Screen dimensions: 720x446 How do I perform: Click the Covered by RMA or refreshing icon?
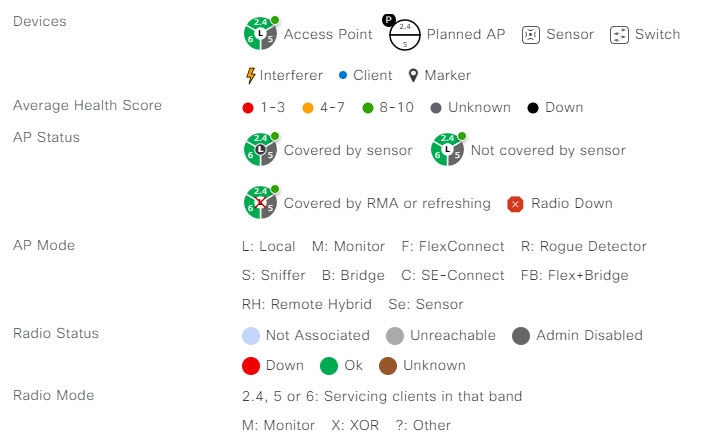[x=261, y=202]
